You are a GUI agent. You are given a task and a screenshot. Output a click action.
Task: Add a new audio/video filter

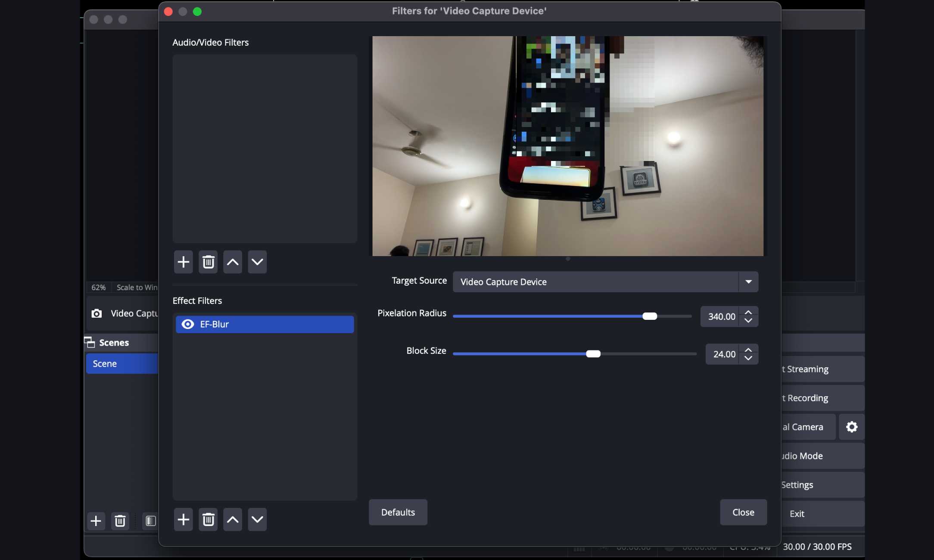point(183,262)
